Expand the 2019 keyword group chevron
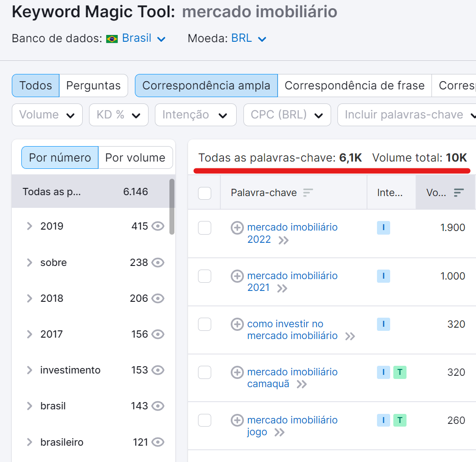 click(29, 226)
